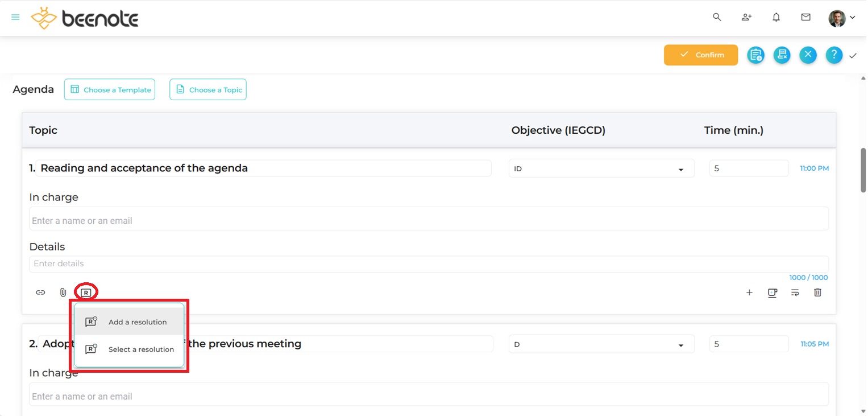Screen dimensions: 868x416
Task: Expand the Objective dropdown showing ID
Action: tap(601, 169)
